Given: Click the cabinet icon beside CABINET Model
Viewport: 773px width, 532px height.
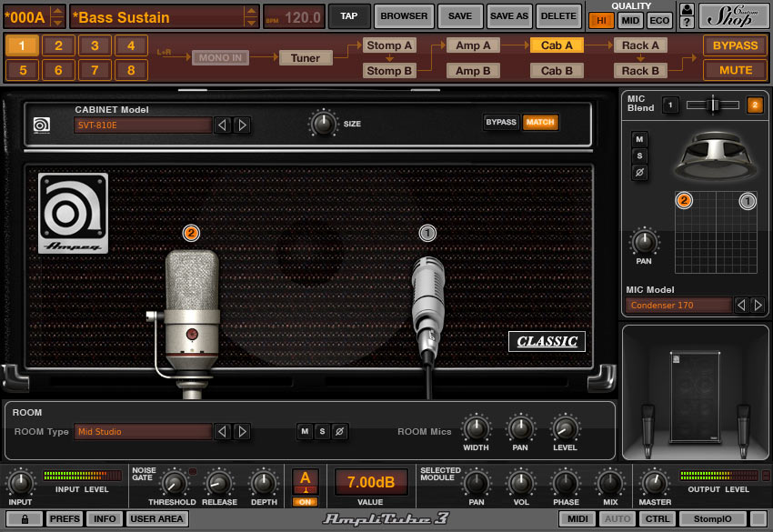Looking at the screenshot, I should [42, 125].
